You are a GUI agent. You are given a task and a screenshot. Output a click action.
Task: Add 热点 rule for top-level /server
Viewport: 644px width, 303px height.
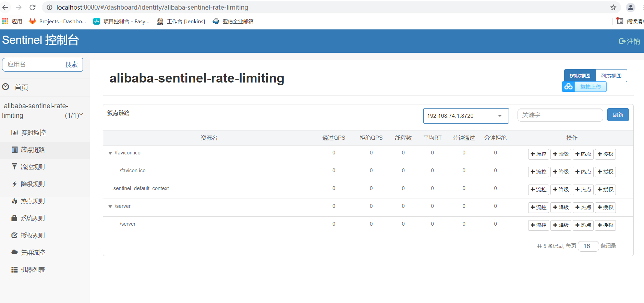pyautogui.click(x=583, y=207)
